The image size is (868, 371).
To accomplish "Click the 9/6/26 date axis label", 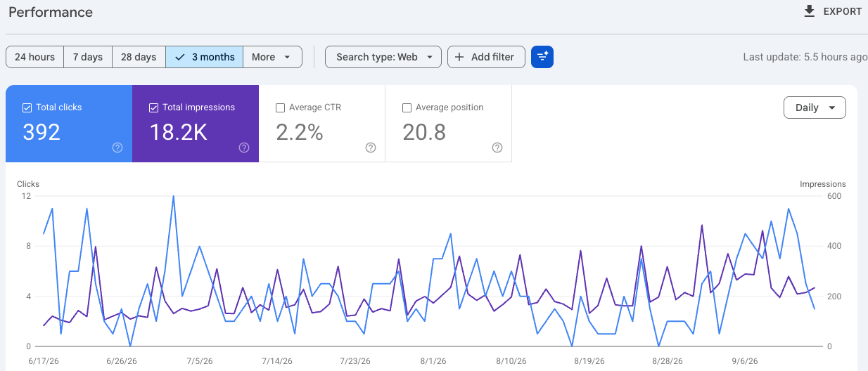I will [745, 361].
